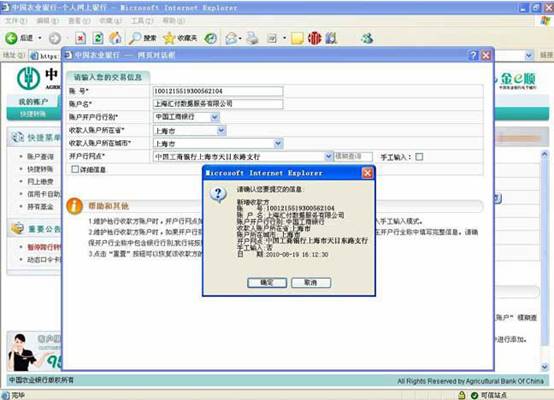Click the Edit page icon

click(272, 38)
